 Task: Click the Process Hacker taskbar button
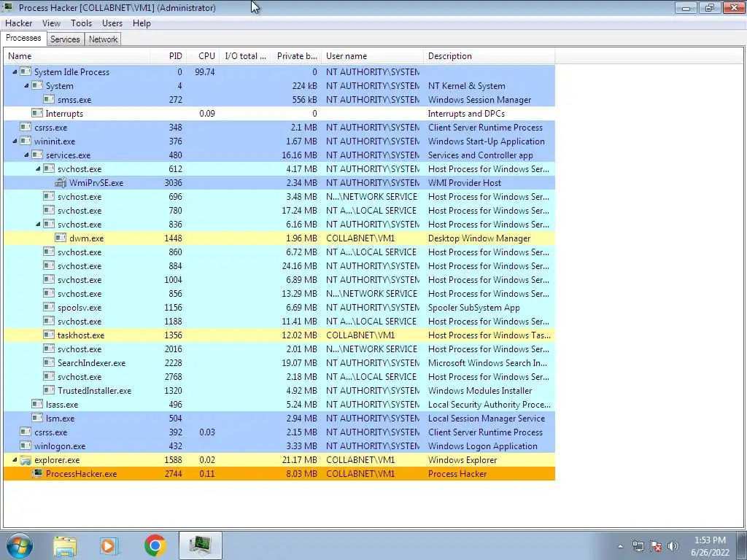click(201, 545)
